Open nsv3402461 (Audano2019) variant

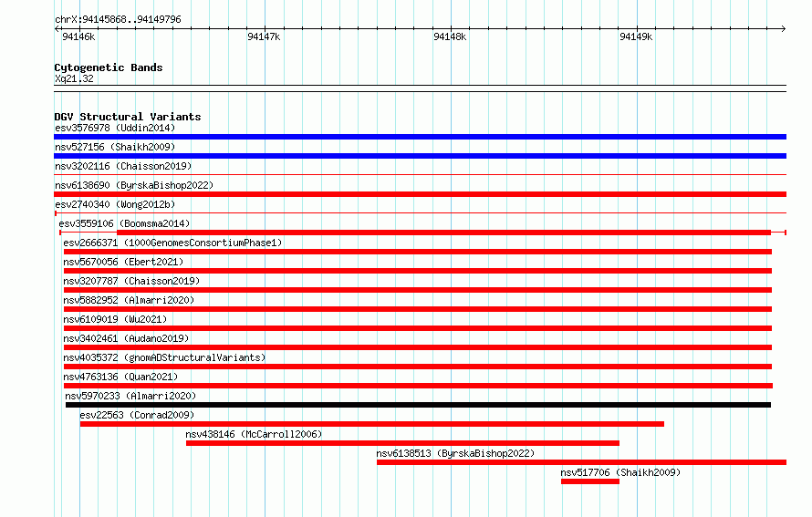(x=126, y=338)
